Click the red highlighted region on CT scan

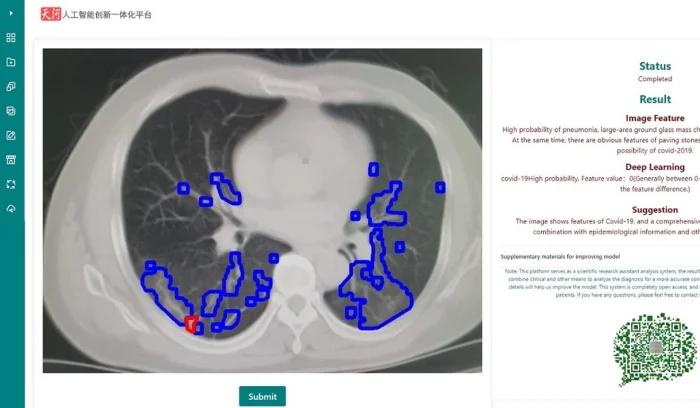(x=191, y=322)
